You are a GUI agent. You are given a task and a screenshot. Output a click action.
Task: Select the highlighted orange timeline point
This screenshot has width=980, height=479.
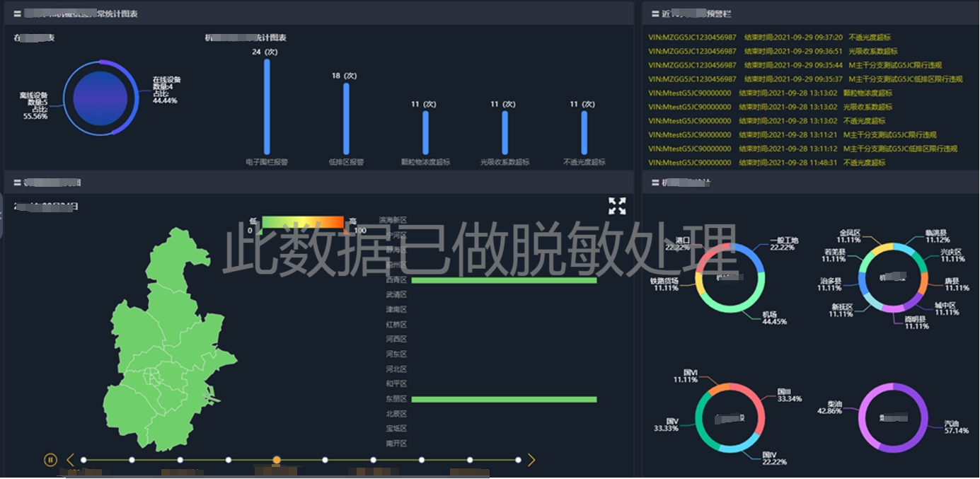coord(277,460)
